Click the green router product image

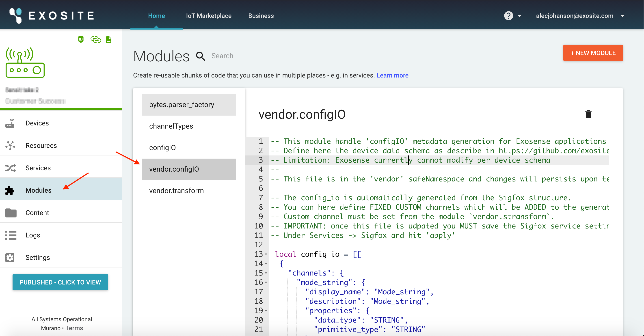coord(25,62)
